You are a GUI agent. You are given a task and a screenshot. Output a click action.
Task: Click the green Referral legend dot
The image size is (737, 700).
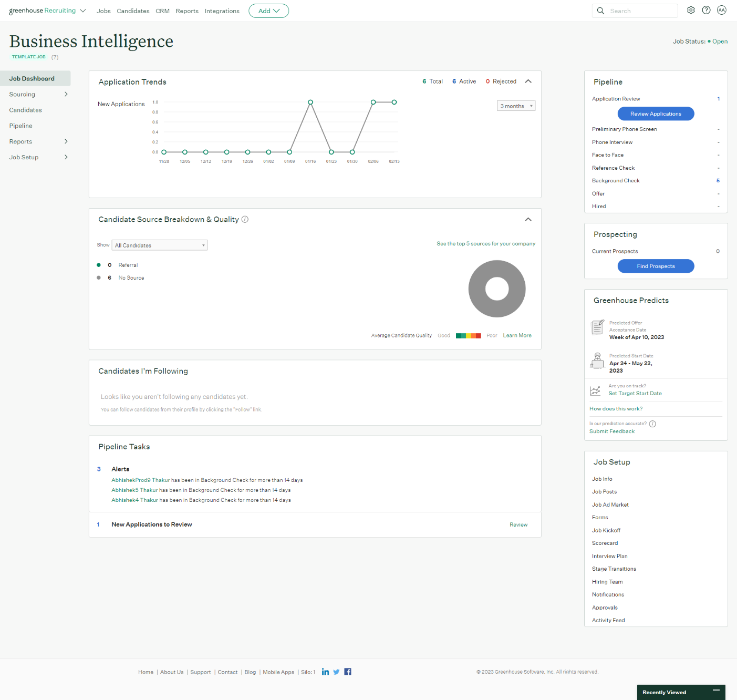point(99,265)
